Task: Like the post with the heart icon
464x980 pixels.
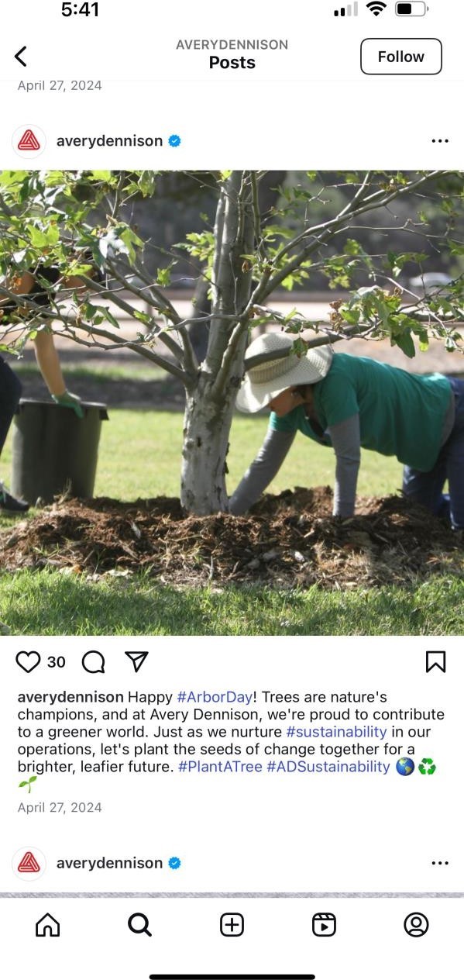Action: 28,661
